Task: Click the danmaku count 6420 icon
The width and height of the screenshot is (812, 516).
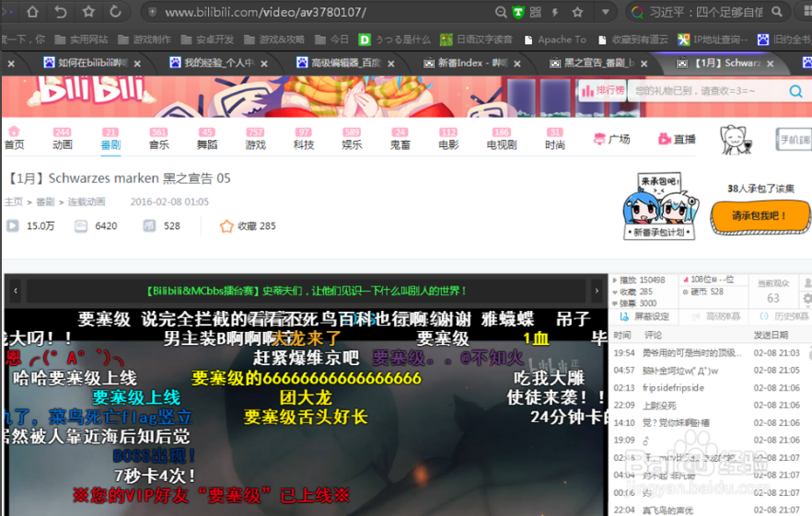Action: tap(81, 225)
